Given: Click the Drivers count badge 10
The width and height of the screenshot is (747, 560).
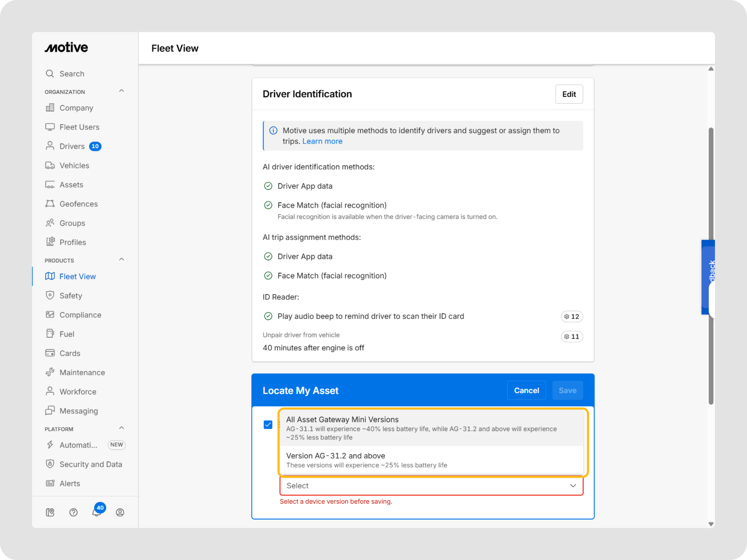Looking at the screenshot, I should pyautogui.click(x=95, y=146).
